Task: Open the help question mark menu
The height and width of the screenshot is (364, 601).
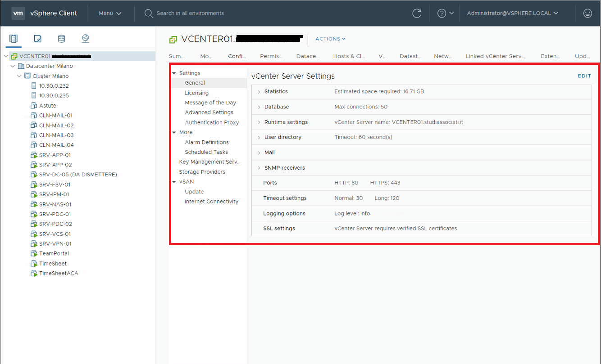Action: [x=445, y=13]
